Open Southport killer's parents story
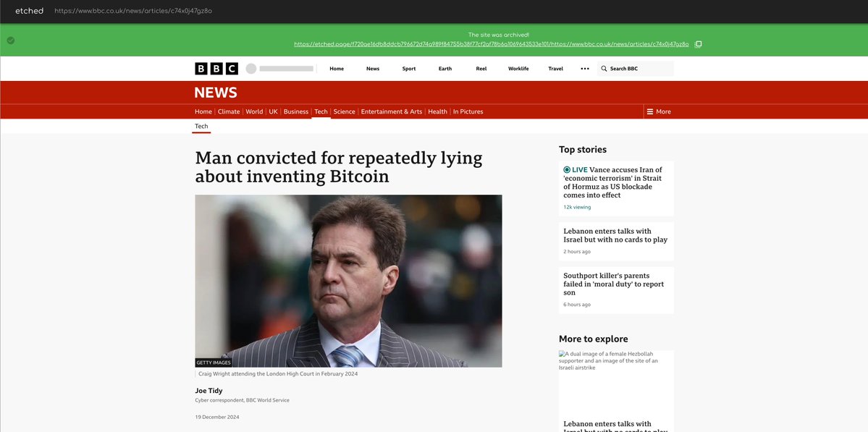 tap(613, 284)
